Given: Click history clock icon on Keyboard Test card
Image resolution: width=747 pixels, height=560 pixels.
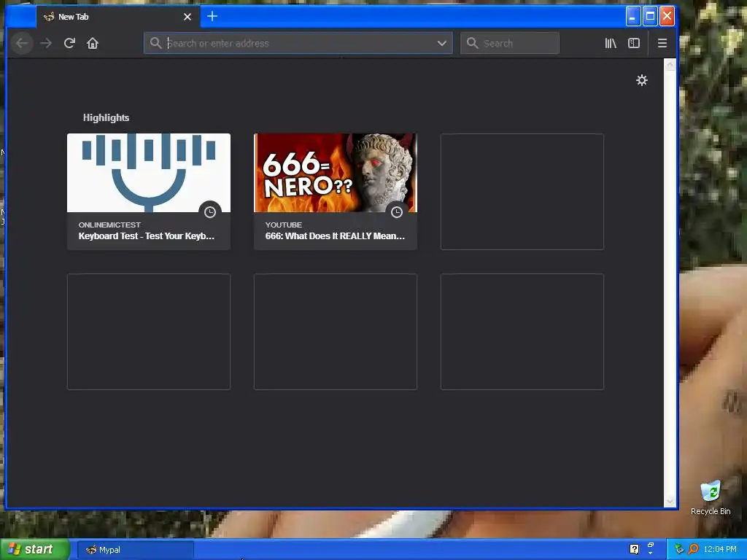Looking at the screenshot, I should (210, 212).
